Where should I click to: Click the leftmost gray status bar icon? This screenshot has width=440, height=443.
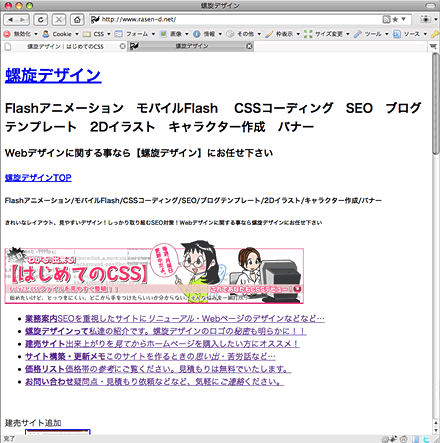click(385, 439)
